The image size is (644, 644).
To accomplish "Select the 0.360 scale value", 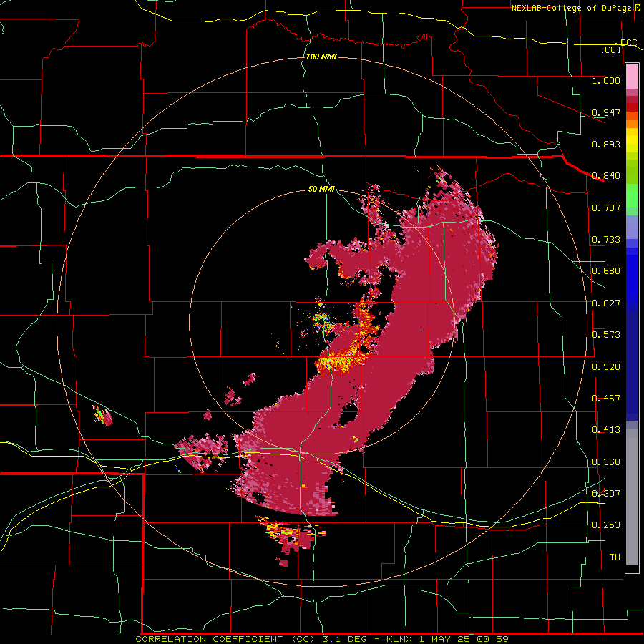I will coord(606,462).
